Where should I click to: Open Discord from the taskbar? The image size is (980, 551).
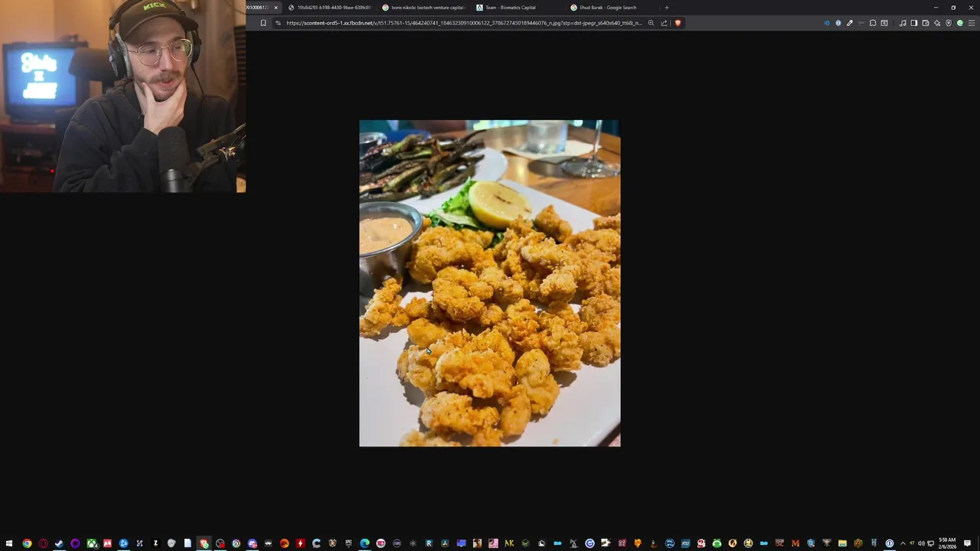tap(252, 543)
